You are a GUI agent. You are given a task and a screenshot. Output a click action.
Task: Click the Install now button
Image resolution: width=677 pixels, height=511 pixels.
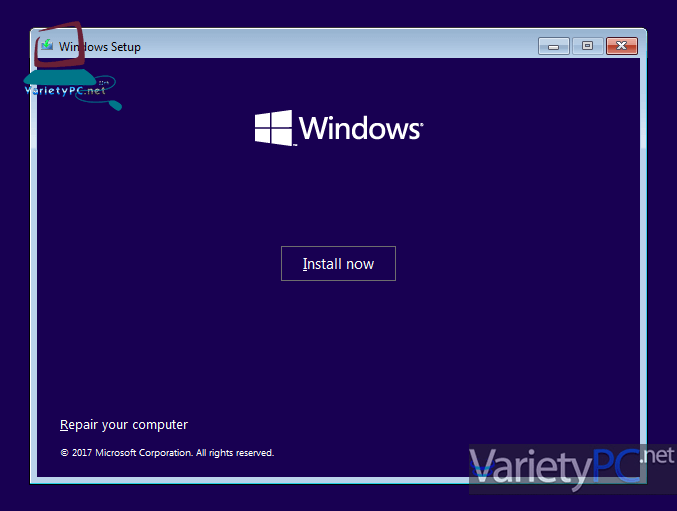[338, 264]
